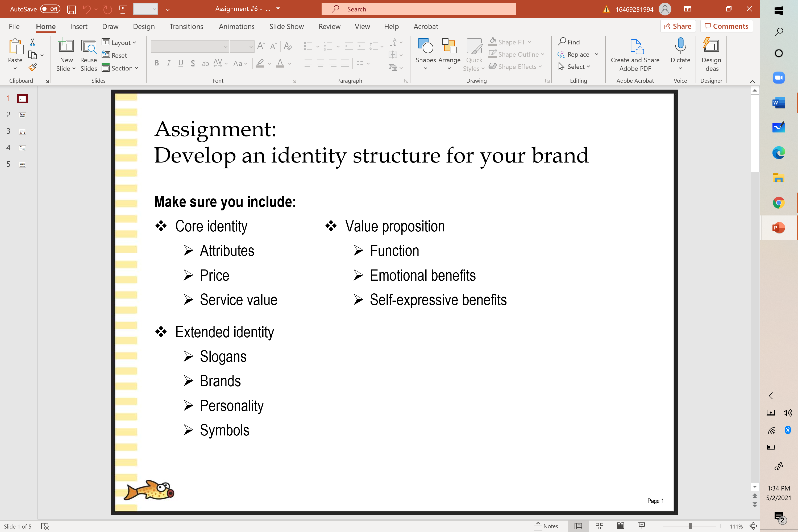The width and height of the screenshot is (798, 532).
Task: Switch to Slide Sorter view
Action: click(599, 526)
